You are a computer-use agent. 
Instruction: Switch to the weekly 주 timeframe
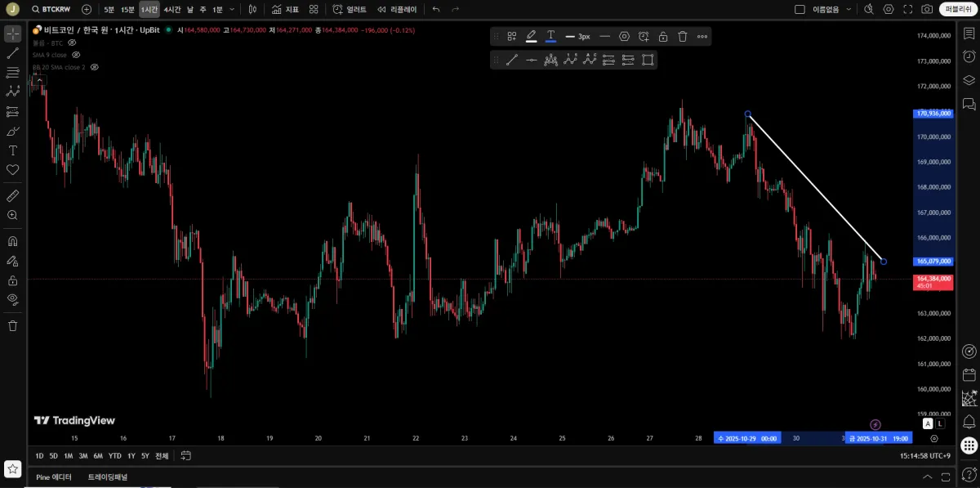(x=203, y=9)
